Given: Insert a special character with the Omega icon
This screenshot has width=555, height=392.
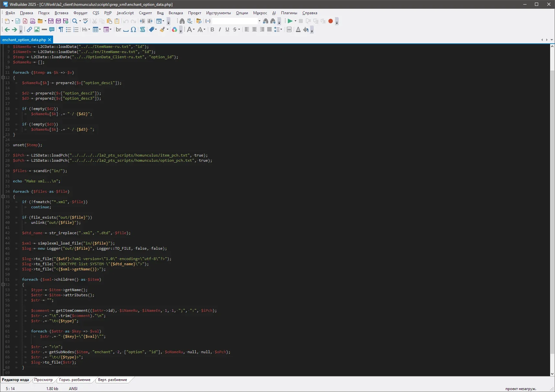Looking at the screenshot, I should point(133,30).
